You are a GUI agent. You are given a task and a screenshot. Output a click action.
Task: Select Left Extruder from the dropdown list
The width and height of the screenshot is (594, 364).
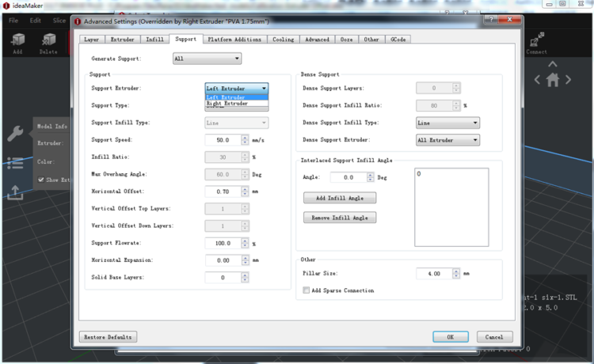[236, 97]
